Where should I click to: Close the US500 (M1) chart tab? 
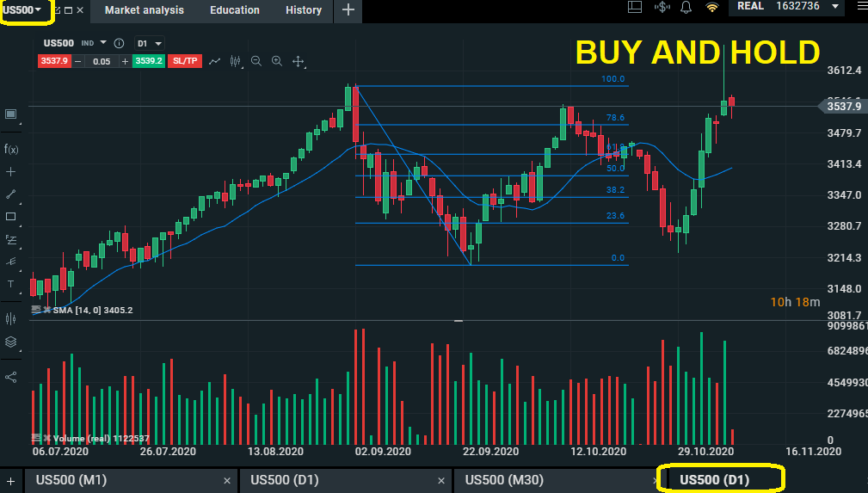(x=227, y=481)
